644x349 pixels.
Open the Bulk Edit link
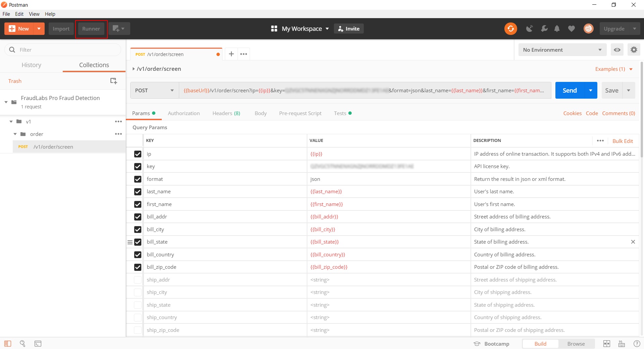click(x=623, y=141)
